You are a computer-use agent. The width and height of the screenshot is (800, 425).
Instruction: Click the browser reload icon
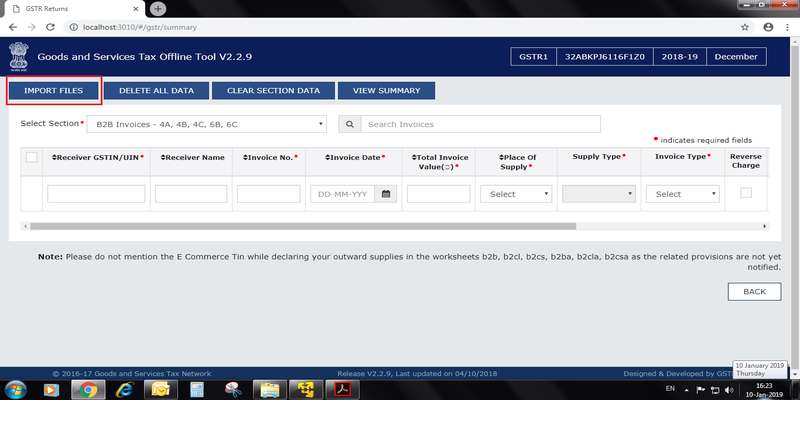coord(50,27)
